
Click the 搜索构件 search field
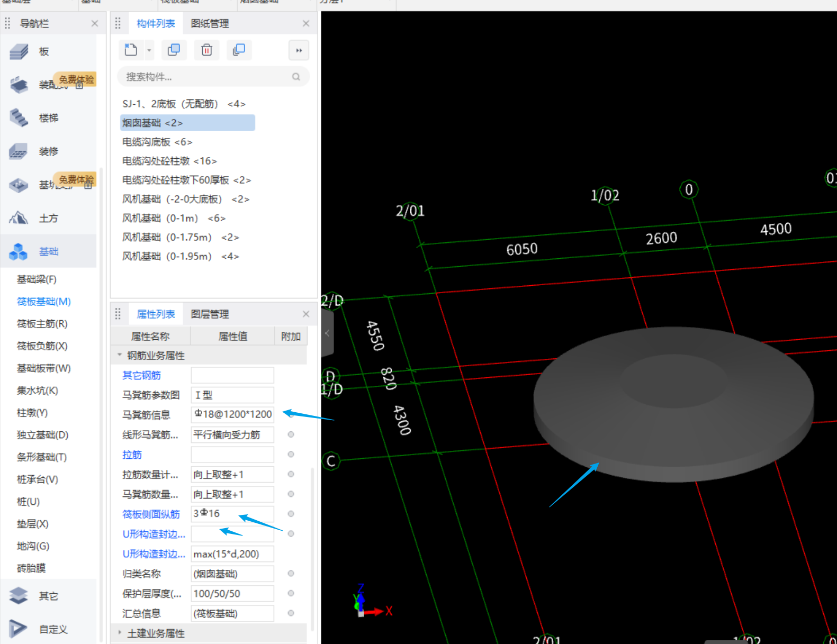pyautogui.click(x=213, y=77)
